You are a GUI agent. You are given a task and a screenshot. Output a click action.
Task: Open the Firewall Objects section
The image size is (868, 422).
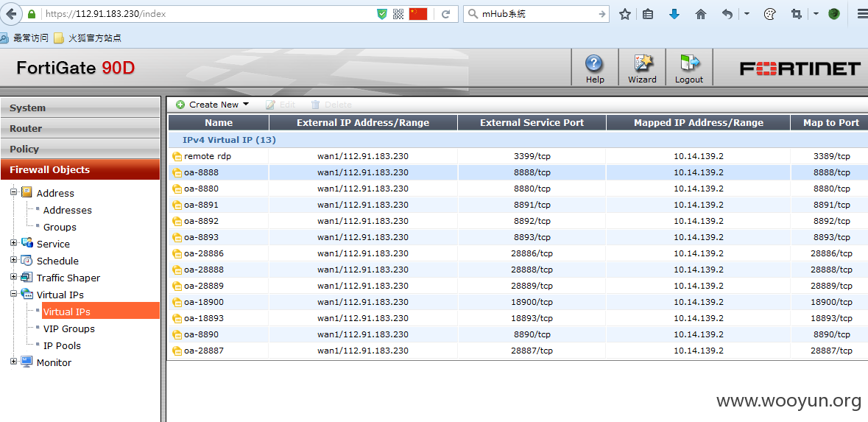80,169
